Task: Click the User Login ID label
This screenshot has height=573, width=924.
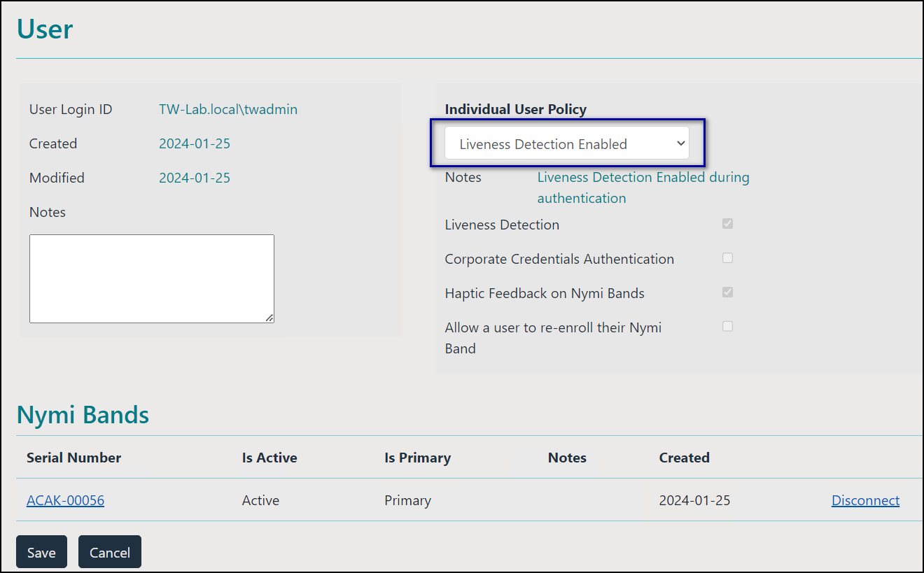Action: tap(71, 109)
